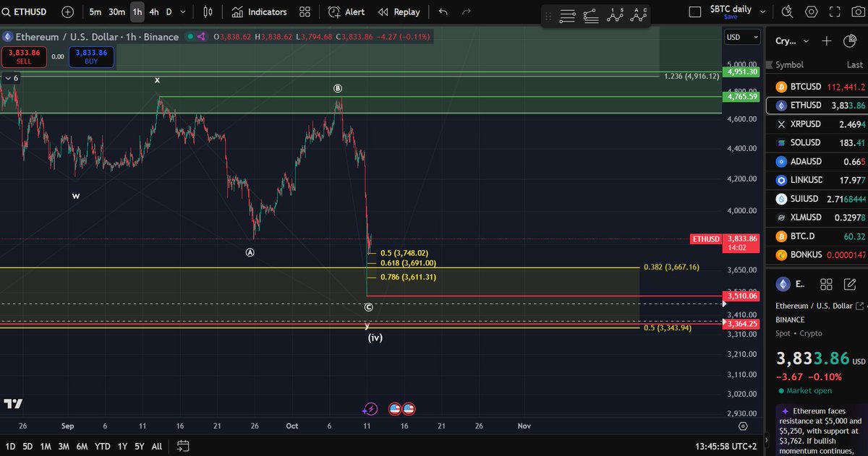Set the date range to All

point(156,446)
